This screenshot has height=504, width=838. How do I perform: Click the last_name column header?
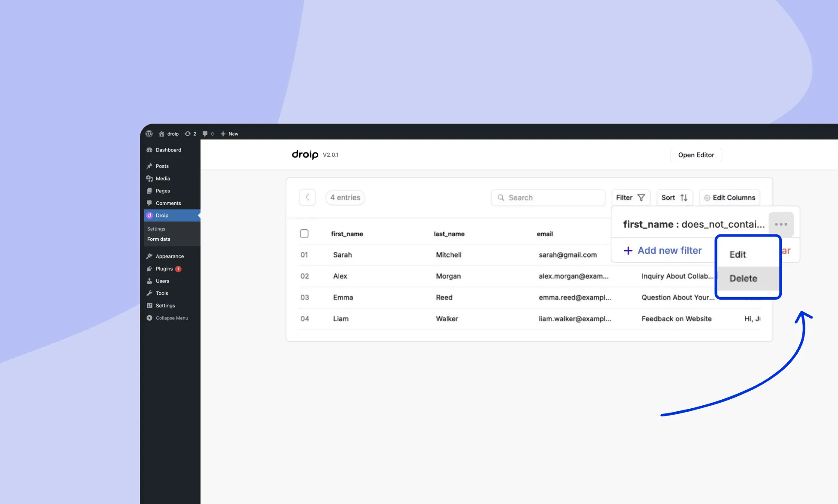449,234
